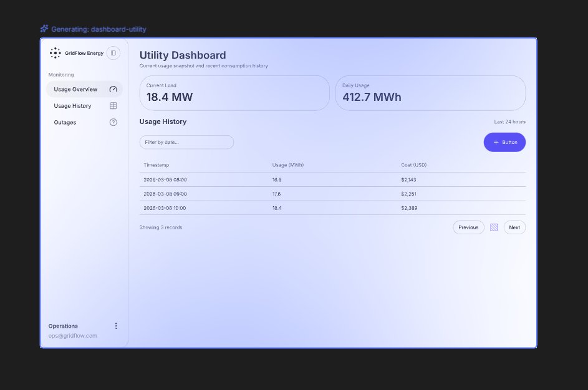Viewport: 588px width, 390px height.
Task: Select the 2026-03-08 09:00 timestamp cell
Action: [165, 194]
